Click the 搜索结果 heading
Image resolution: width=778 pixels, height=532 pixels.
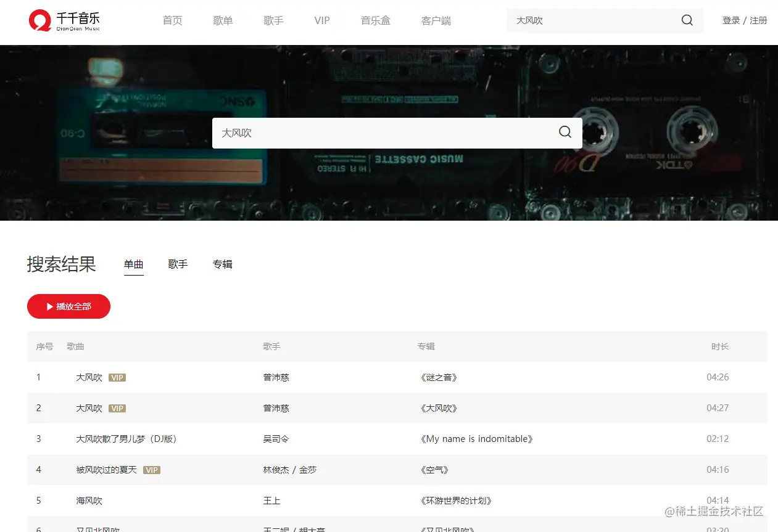pos(62,264)
